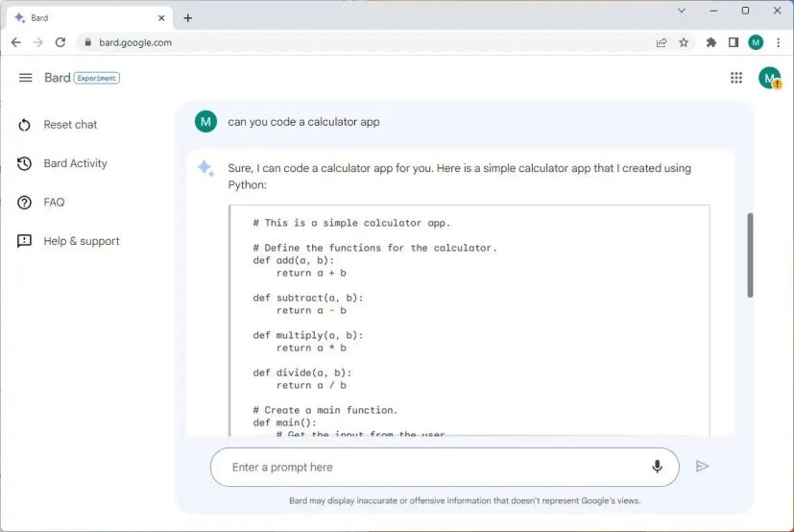Click the Bard logo text in header
794x532 pixels.
tap(58, 78)
